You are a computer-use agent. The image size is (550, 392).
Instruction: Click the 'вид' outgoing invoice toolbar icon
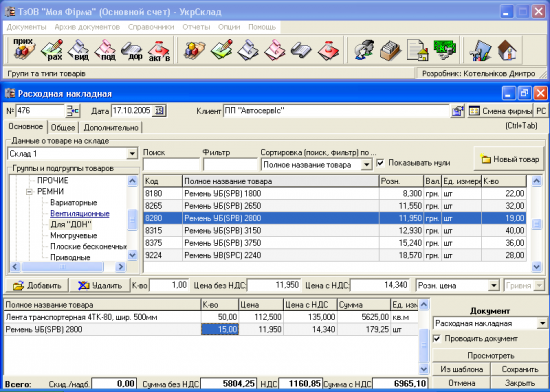tap(79, 50)
